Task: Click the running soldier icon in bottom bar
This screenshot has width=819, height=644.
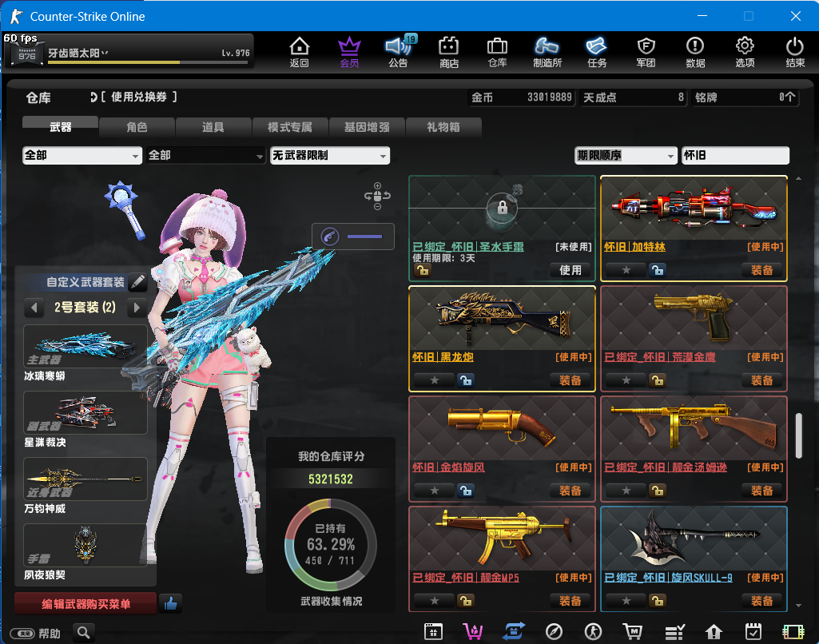Action: coord(593,632)
